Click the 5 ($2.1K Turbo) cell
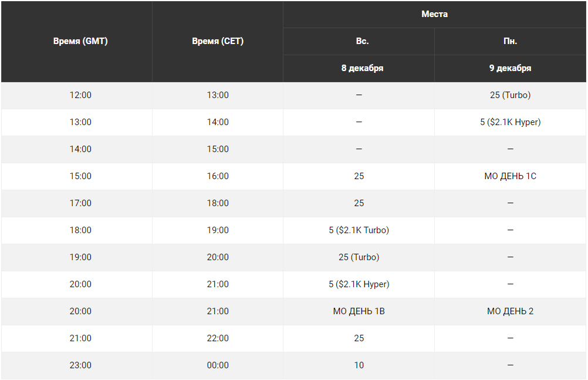Viewport: 588px width, 380px height. [x=359, y=230]
